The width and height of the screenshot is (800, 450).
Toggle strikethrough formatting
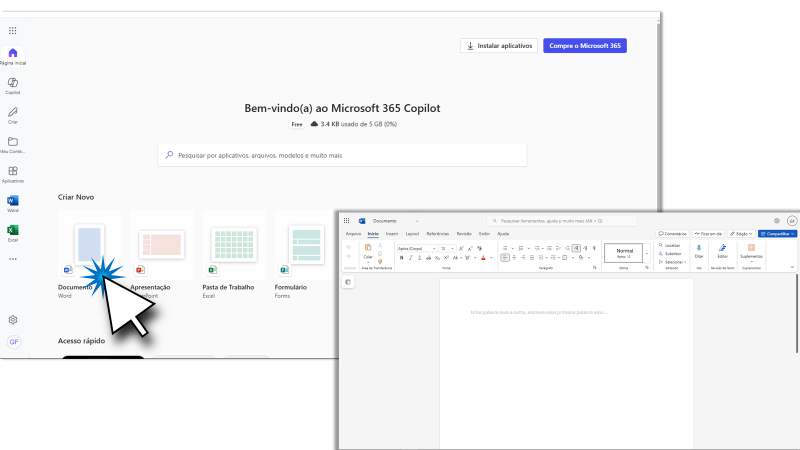(429, 258)
